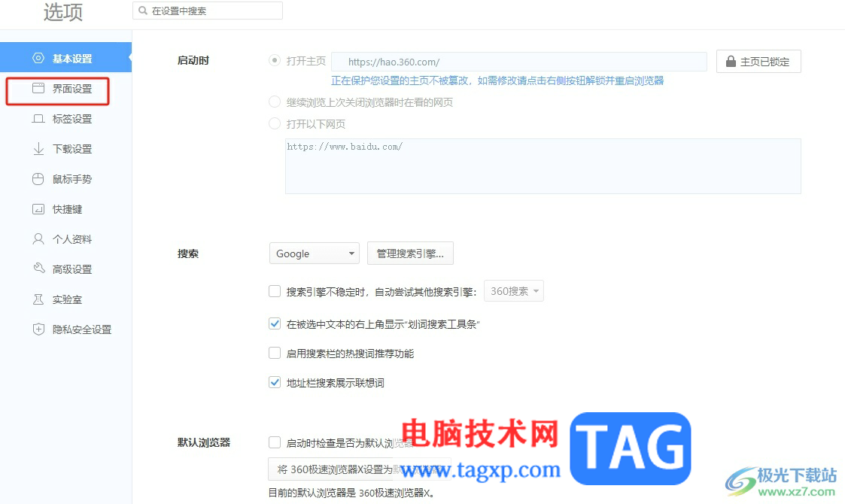Click the 基本设置 sidebar icon
Viewport: 845px width, 504px height.
click(x=38, y=58)
